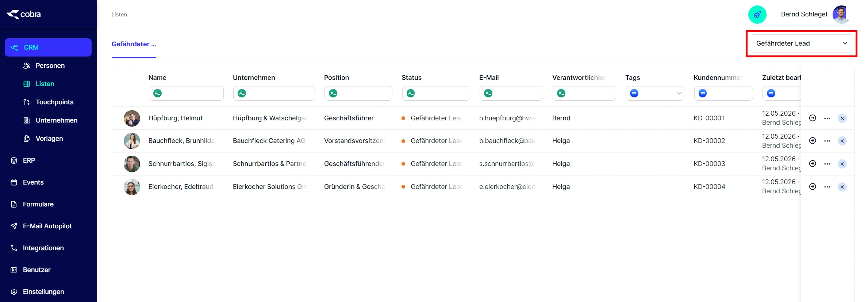Open Unternehmen in sidebar
This screenshot has height=302, width=868.
pos(56,120)
